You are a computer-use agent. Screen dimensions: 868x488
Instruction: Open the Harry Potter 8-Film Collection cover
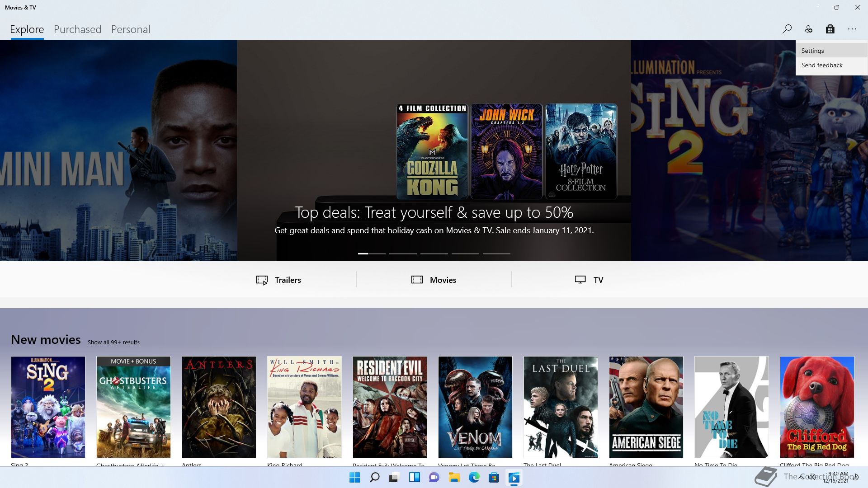pyautogui.click(x=581, y=151)
